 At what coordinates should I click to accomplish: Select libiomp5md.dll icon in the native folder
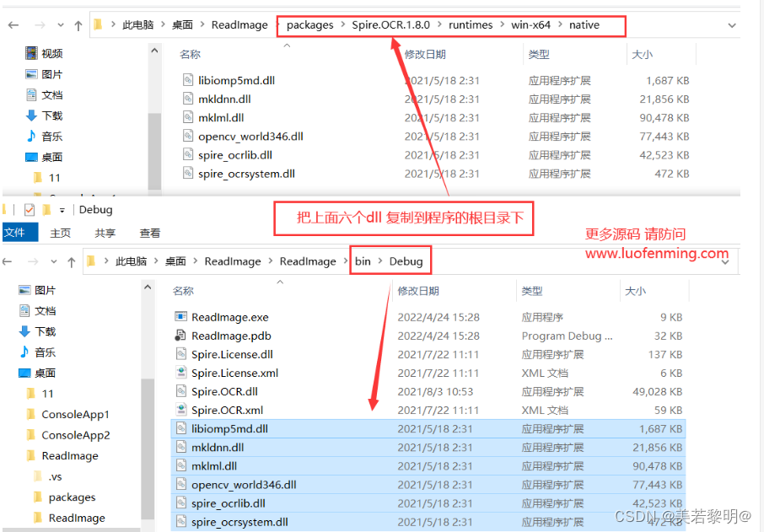pos(188,80)
